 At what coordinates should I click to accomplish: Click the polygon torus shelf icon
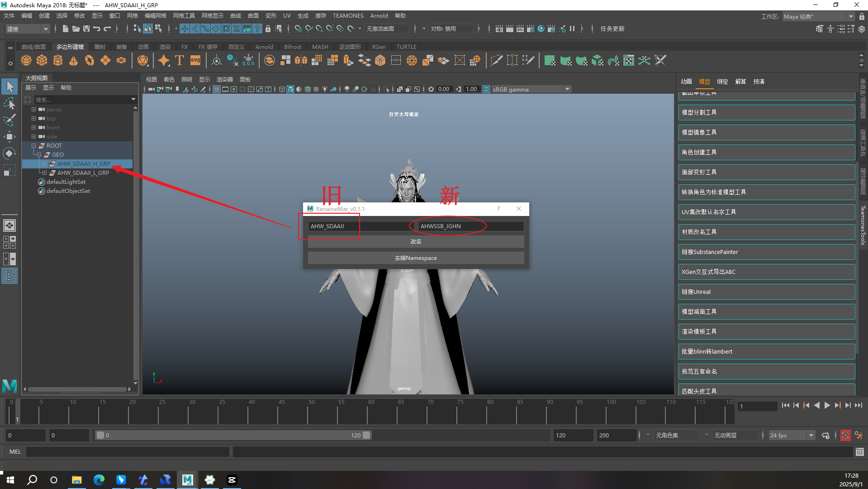click(x=90, y=60)
